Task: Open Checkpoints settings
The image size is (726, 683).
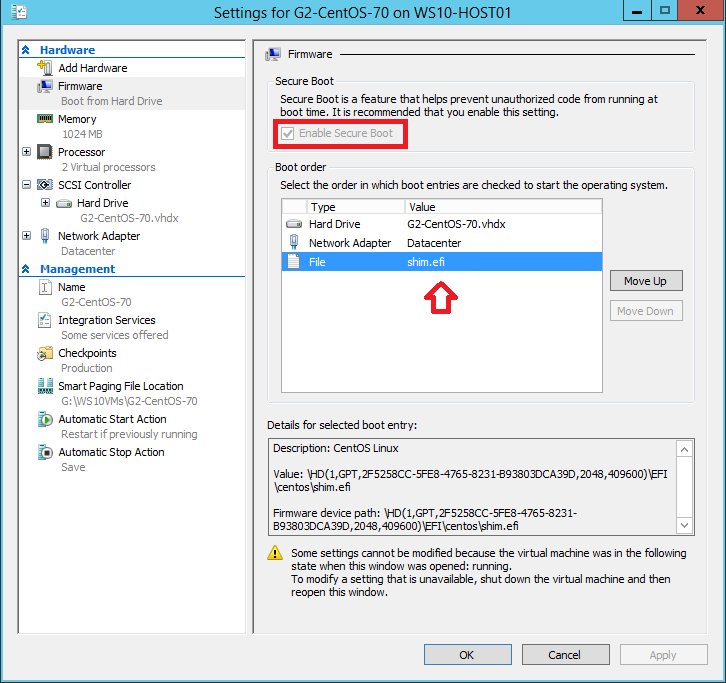Action: pyautogui.click(x=87, y=353)
